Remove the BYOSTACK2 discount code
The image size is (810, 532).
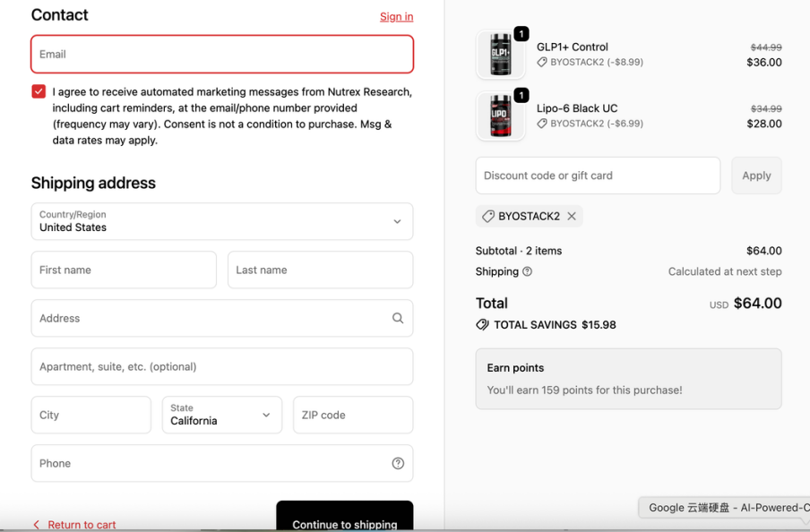click(572, 217)
